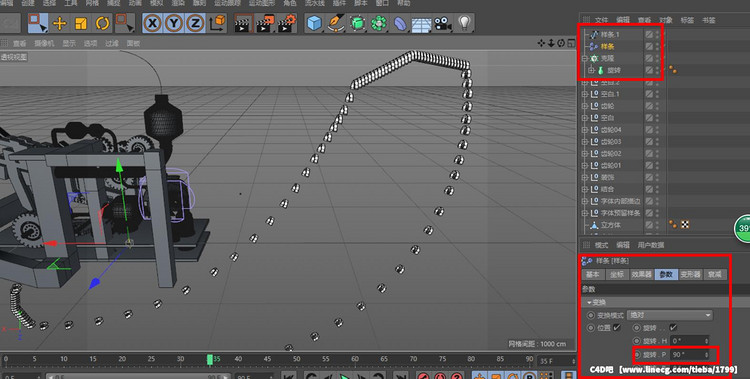Toggle the viewport layout icon
The image size is (750, 379).
click(571, 43)
